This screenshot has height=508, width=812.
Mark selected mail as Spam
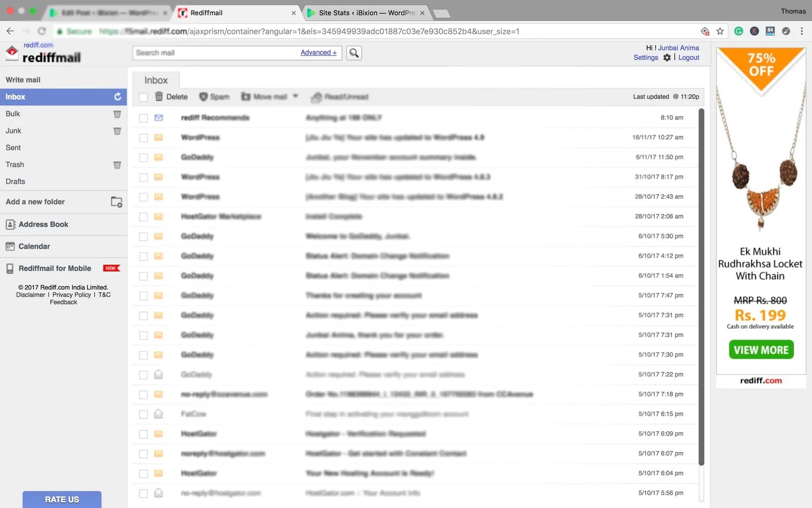[214, 97]
